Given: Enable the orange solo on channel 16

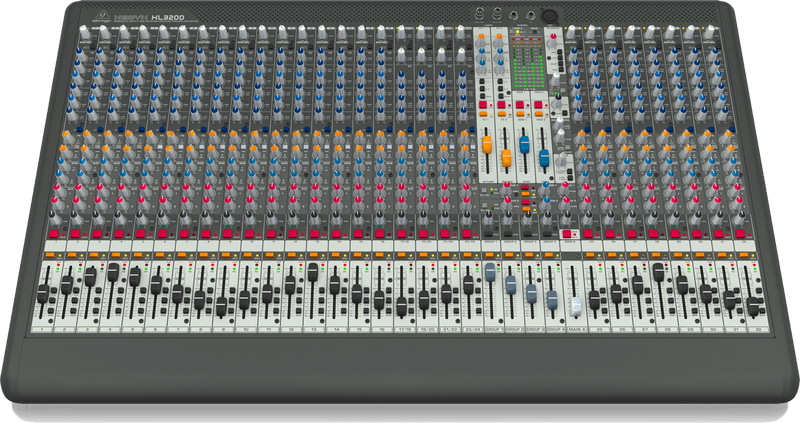Looking at the screenshot, I should 377,254.
